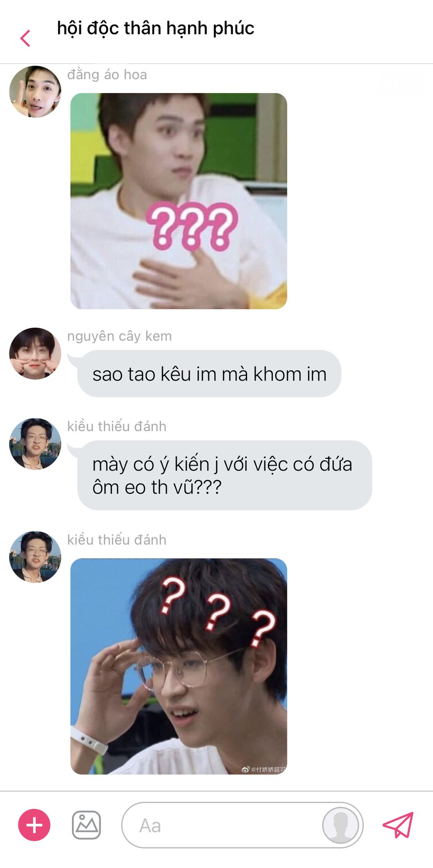Open the pink plus attachment button
The height and width of the screenshot is (868, 433).
pos(34,825)
